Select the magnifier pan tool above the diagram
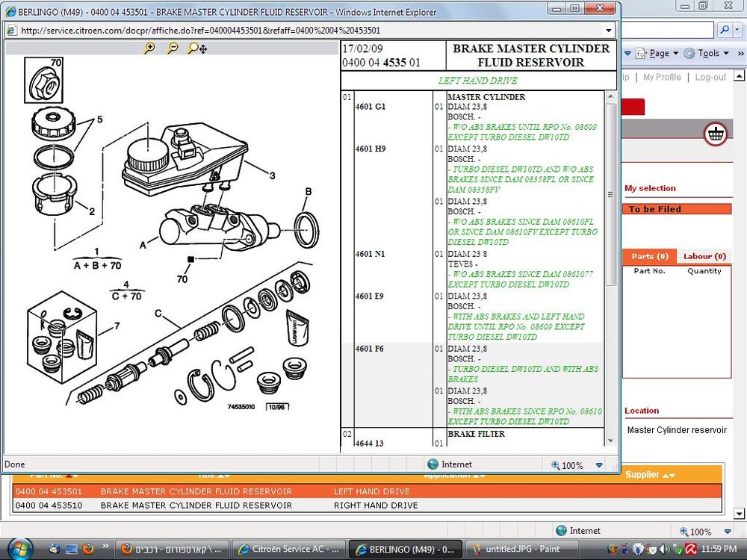This screenshot has width=747, height=560. (x=196, y=48)
